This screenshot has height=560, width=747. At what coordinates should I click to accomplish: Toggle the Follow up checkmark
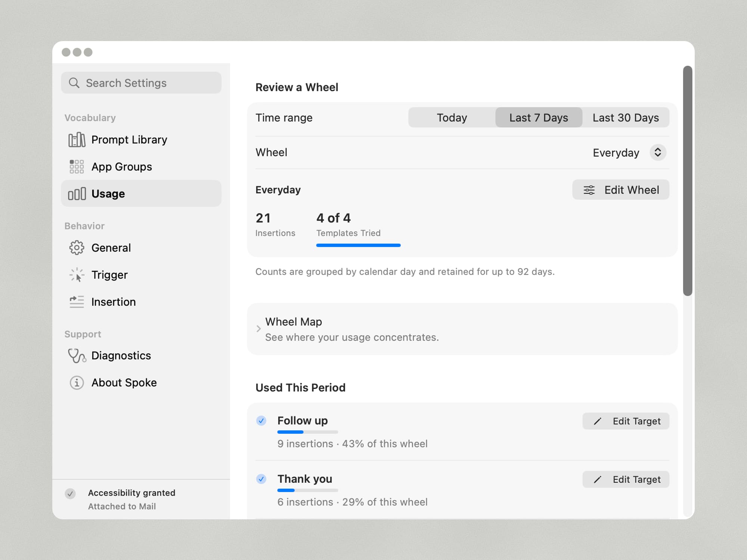pos(261,421)
